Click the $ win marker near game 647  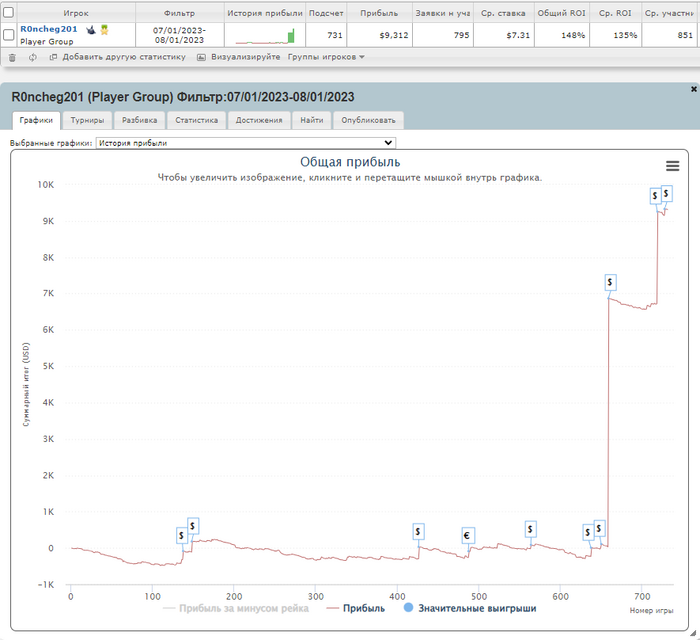pos(599,528)
